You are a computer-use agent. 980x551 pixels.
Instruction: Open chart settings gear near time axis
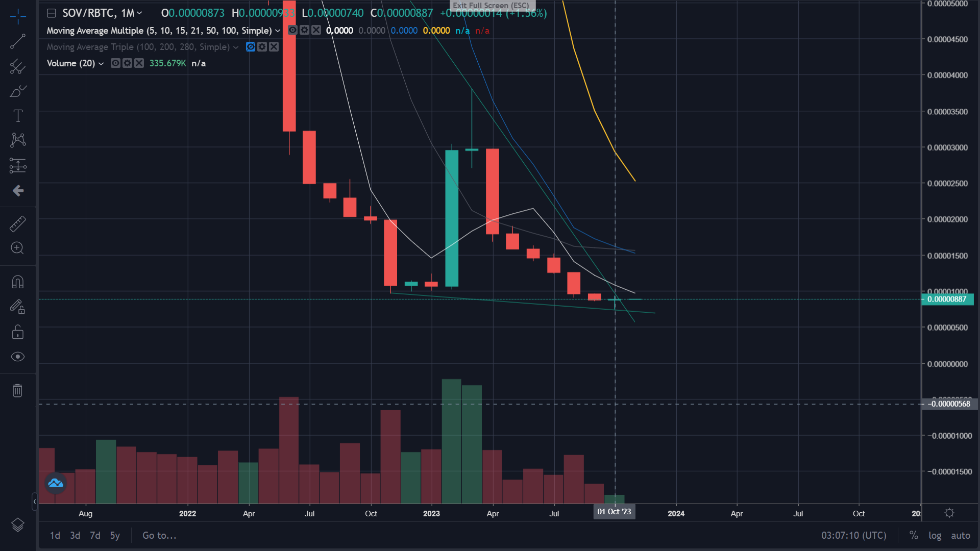tap(949, 513)
